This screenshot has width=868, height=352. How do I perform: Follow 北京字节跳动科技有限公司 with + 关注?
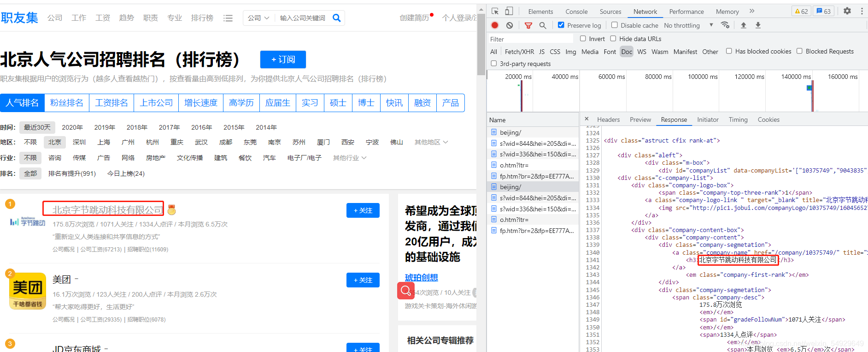363,210
